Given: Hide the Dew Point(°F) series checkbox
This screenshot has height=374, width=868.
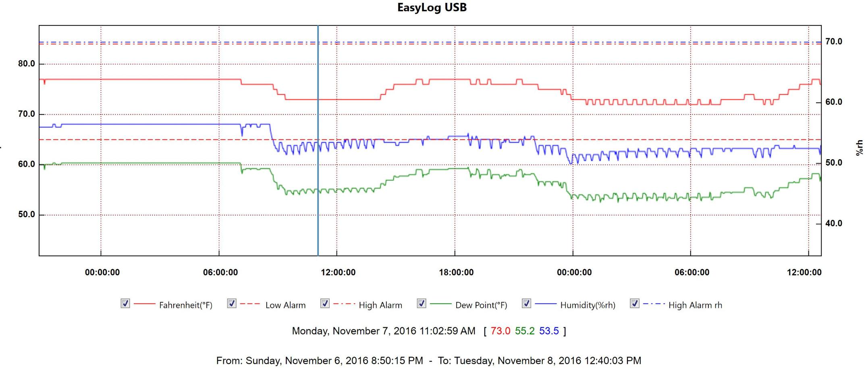Looking at the screenshot, I should click(422, 303).
